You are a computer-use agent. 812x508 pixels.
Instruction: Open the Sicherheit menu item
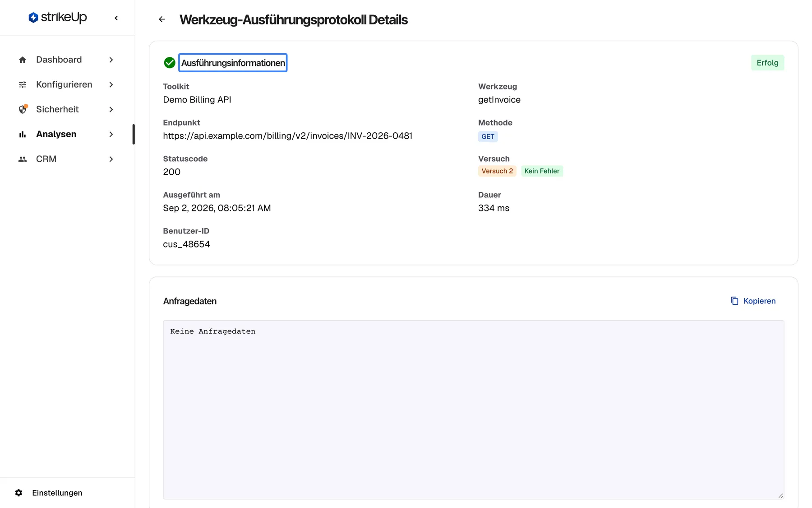(66, 110)
